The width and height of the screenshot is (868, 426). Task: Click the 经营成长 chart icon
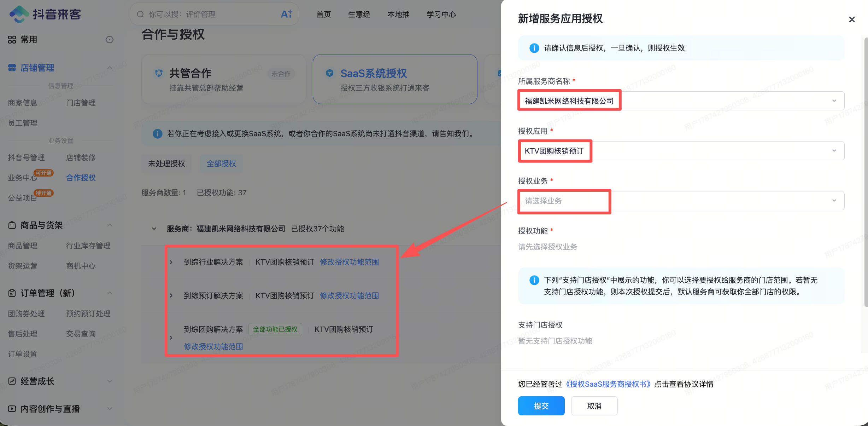(x=12, y=381)
